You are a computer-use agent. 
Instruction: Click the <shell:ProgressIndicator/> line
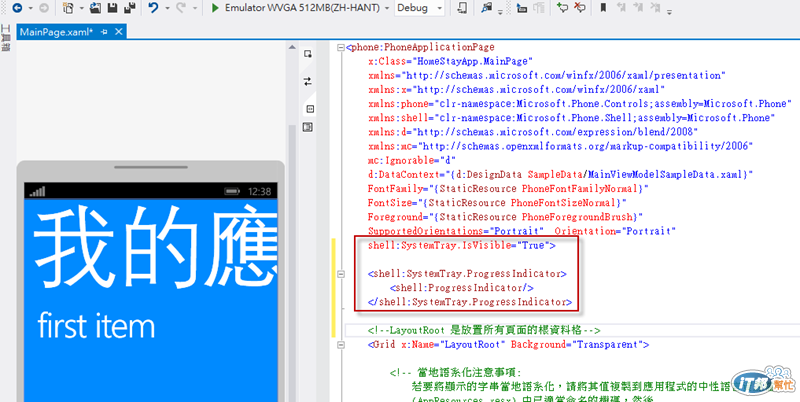tap(461, 288)
